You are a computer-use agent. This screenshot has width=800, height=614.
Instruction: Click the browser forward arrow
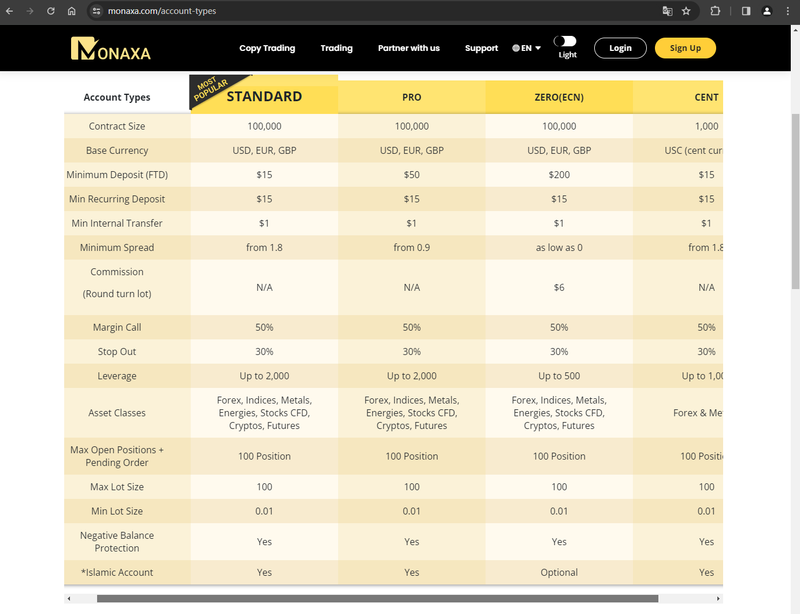click(30, 11)
